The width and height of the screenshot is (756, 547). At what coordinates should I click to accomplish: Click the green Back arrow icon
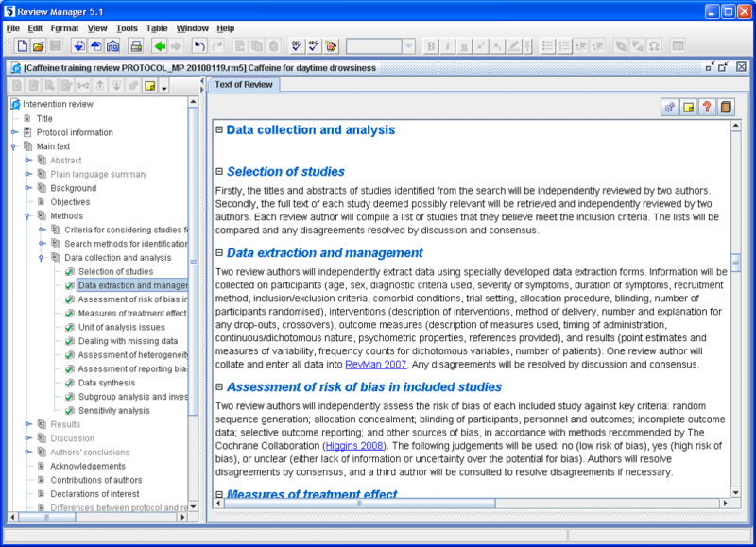[159, 45]
